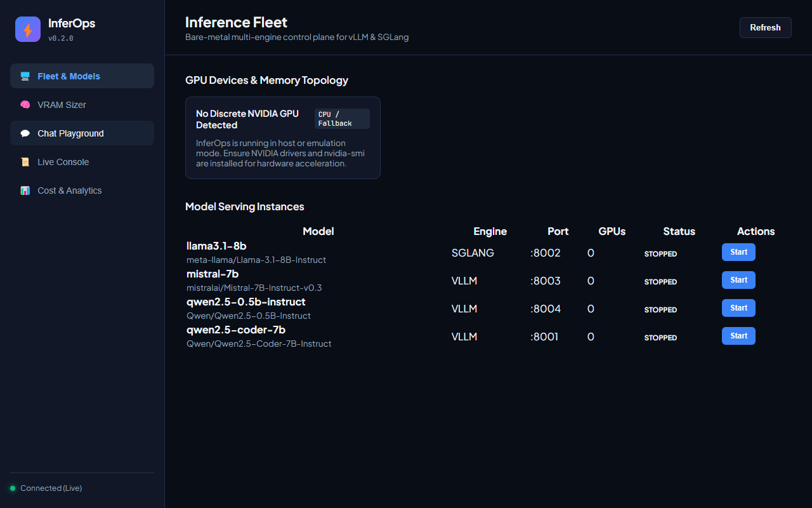Click the VRAM Sizer brain icon
Image resolution: width=812 pixels, height=508 pixels.
(x=25, y=105)
